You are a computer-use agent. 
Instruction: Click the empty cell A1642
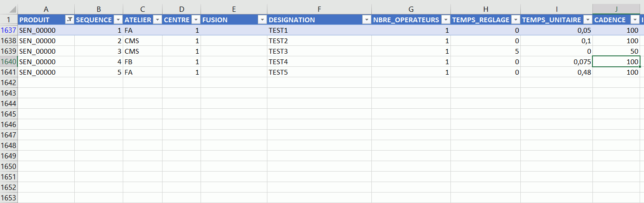pyautogui.click(x=46, y=83)
